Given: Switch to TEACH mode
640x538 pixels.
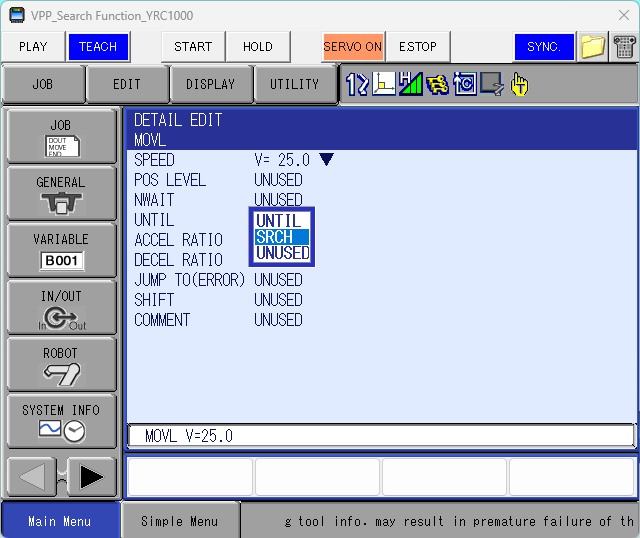Looking at the screenshot, I should click(x=98, y=47).
